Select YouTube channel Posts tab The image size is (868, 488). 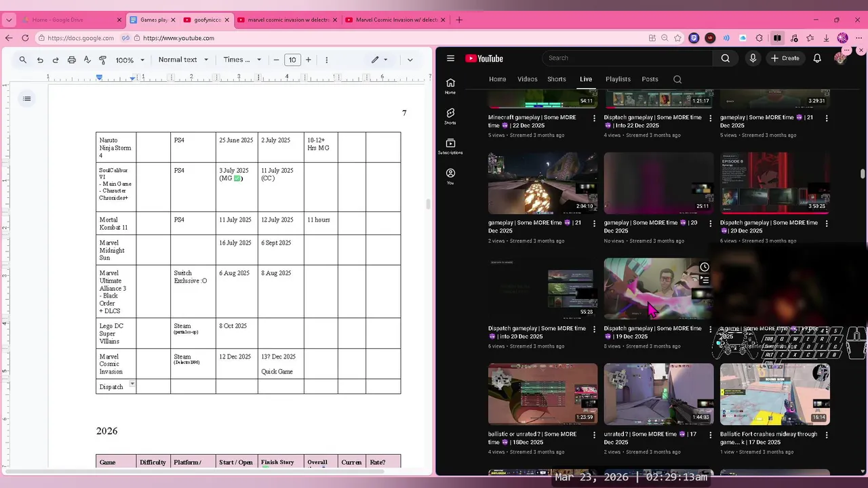[650, 79]
